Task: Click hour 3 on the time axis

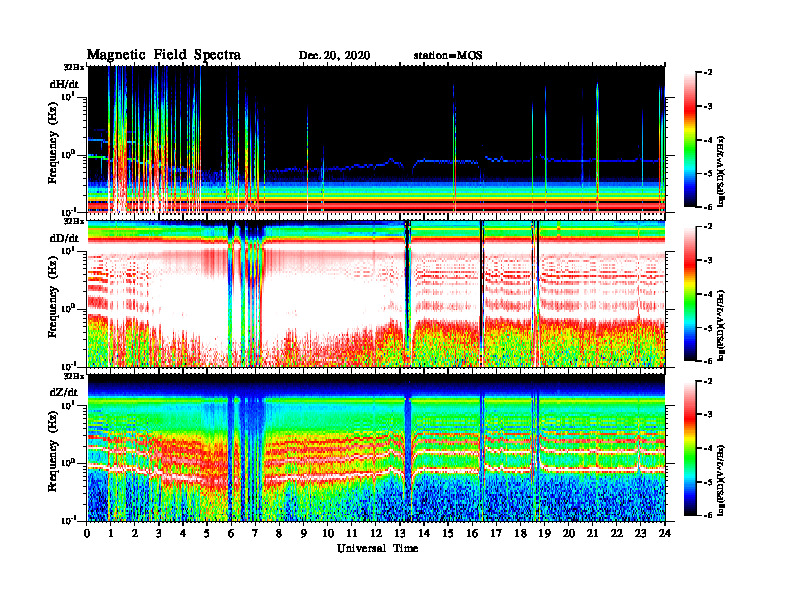Action: coord(159,534)
